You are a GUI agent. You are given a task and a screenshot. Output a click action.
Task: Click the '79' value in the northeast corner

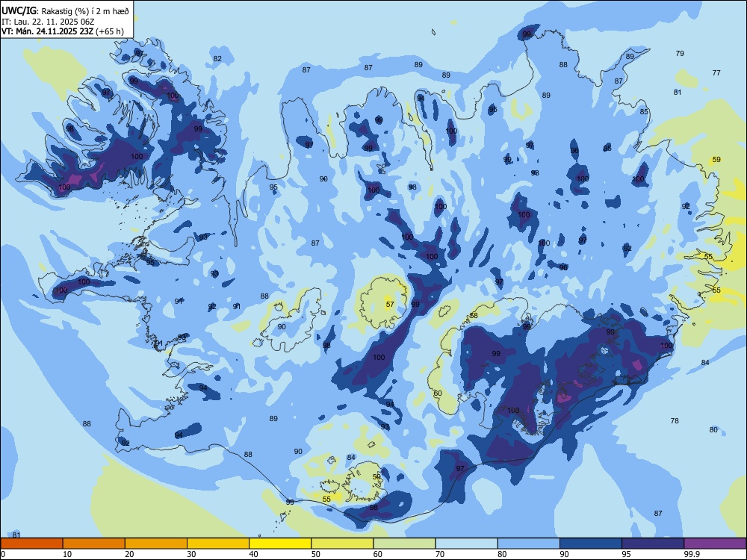[680, 53]
